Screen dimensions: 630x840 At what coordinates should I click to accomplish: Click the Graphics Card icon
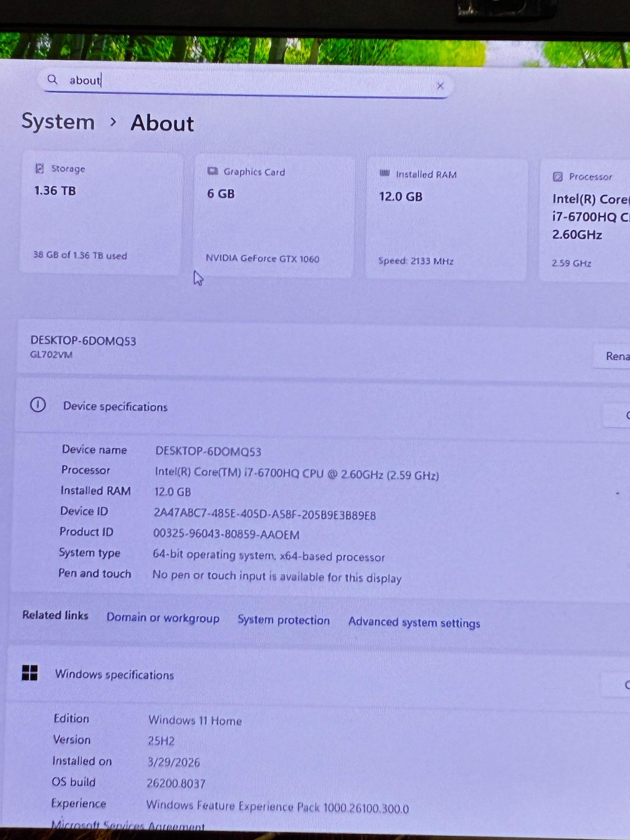pyautogui.click(x=213, y=171)
